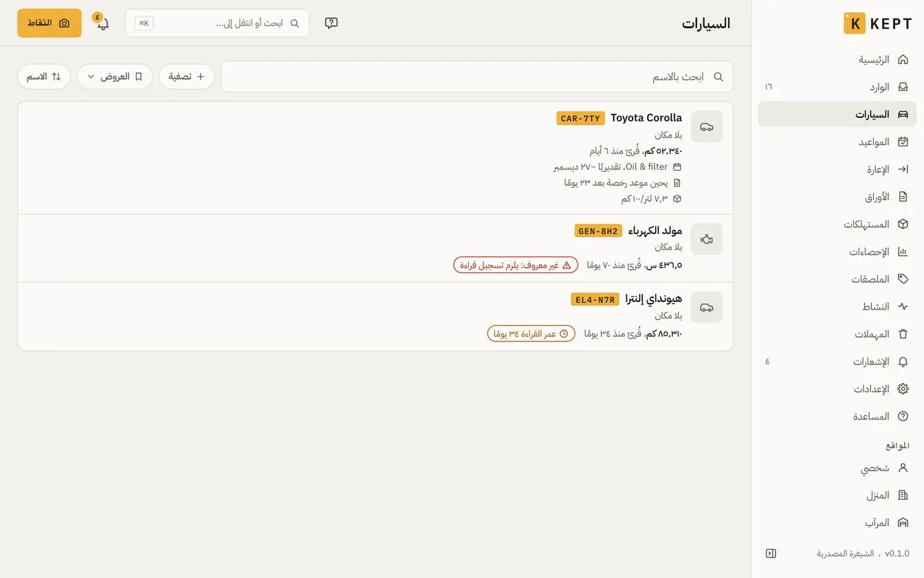
Task: Click the مولد الكهرباء engine icon
Action: click(707, 239)
